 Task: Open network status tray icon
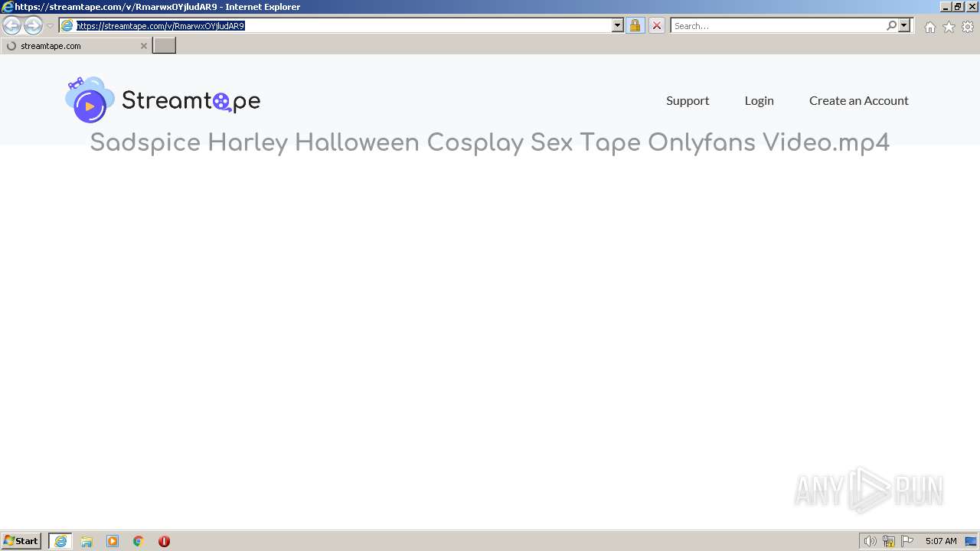(x=889, y=541)
